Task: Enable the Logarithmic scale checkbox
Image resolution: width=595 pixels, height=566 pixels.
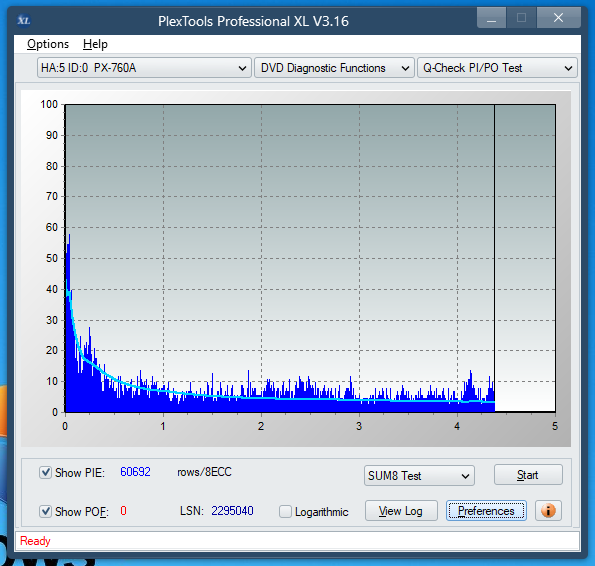Action: (285, 511)
